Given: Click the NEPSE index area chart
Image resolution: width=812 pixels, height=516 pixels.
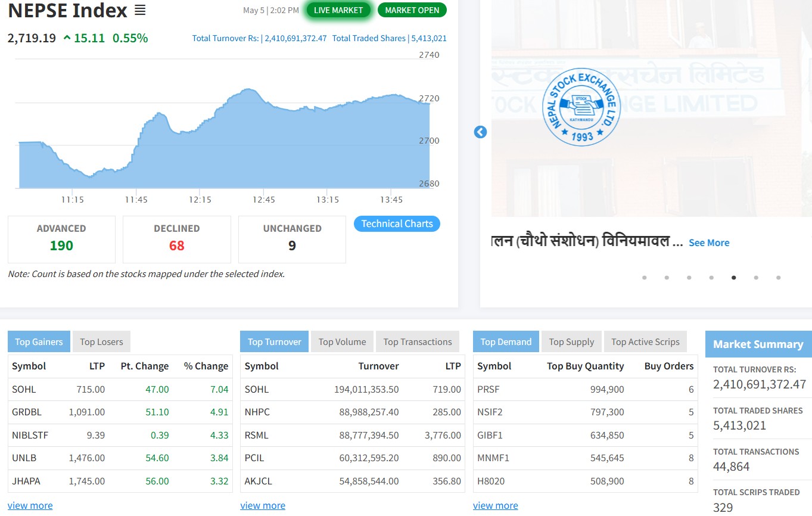Looking at the screenshot, I should point(224,139).
